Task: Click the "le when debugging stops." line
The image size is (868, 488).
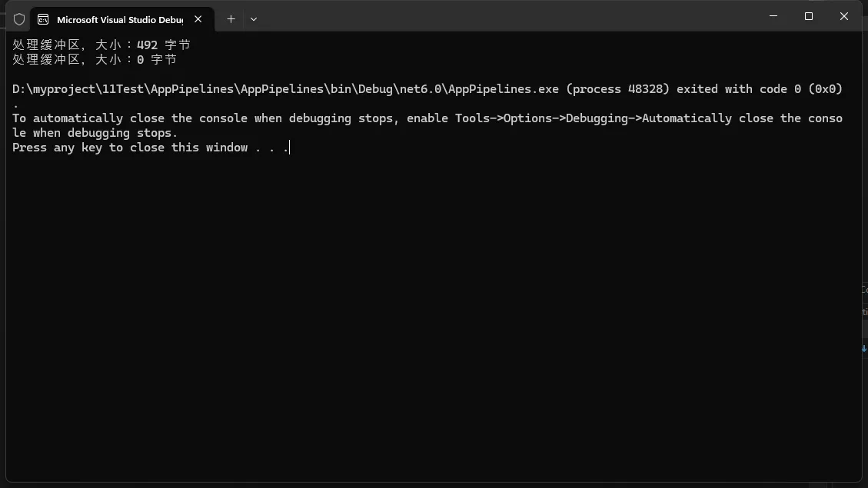Action: click(95, 133)
